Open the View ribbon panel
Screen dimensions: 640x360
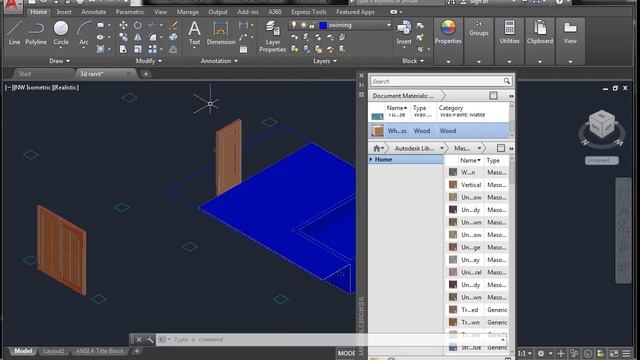[x=570, y=33]
